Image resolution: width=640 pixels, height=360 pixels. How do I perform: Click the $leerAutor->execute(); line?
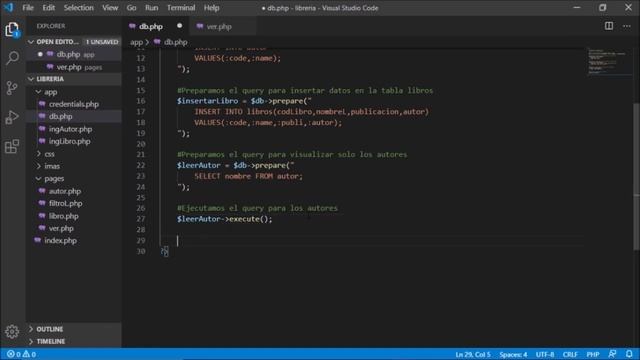pyautogui.click(x=224, y=219)
